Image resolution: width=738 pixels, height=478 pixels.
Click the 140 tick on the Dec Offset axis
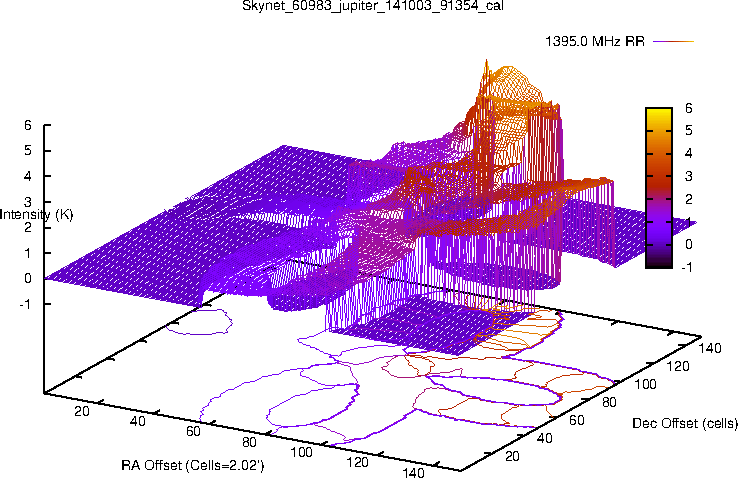[x=709, y=348]
